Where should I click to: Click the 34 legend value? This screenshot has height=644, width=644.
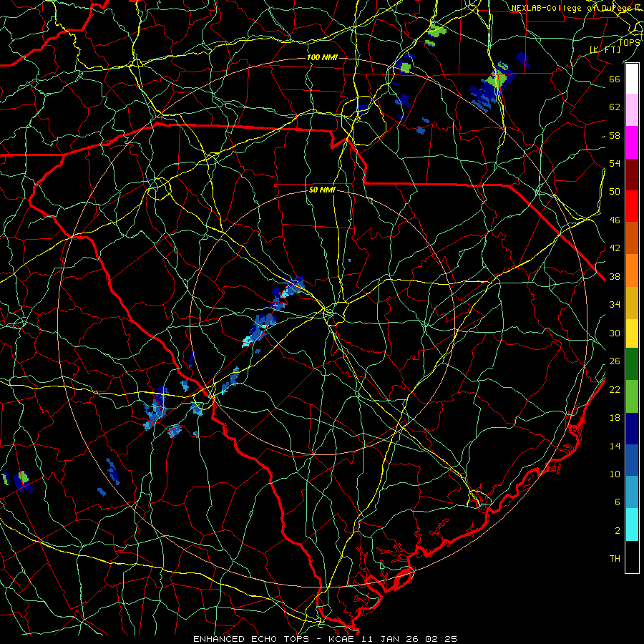pos(615,305)
